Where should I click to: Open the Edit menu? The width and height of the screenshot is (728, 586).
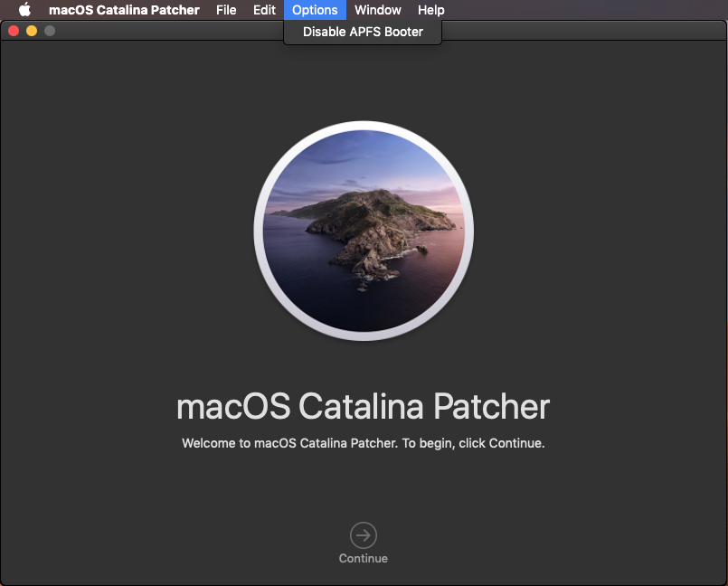point(264,10)
